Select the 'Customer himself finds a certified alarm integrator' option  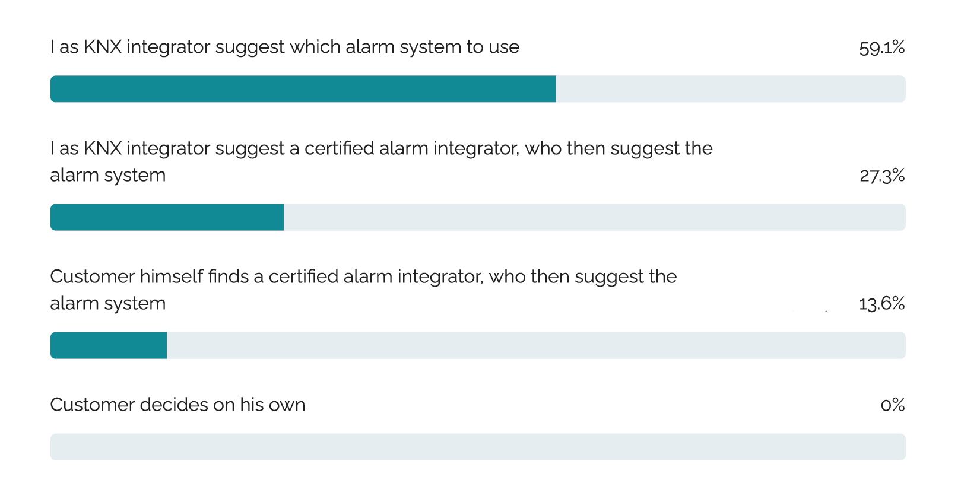coord(363,276)
